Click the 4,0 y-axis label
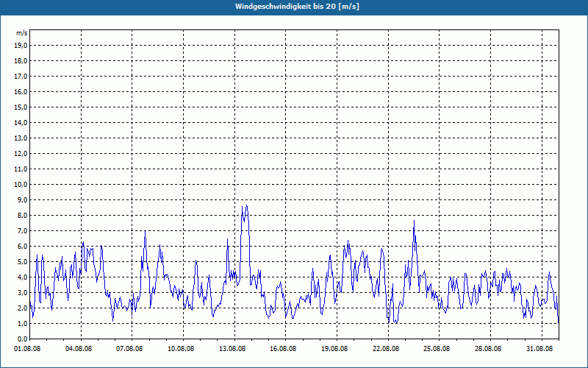This screenshot has width=588, height=368. point(22,277)
